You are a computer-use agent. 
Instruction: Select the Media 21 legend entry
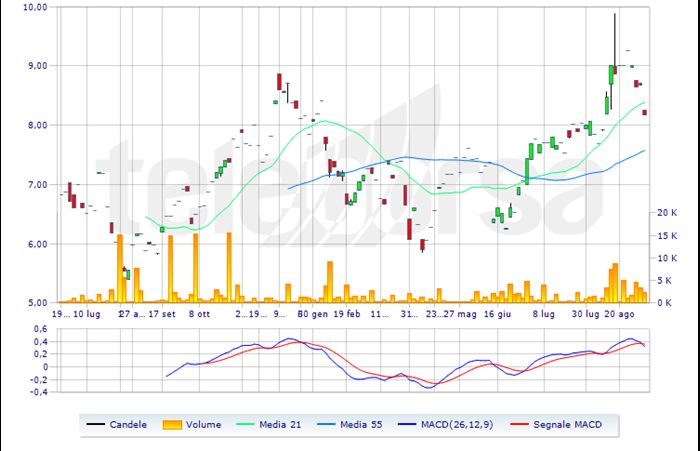[x=269, y=424]
